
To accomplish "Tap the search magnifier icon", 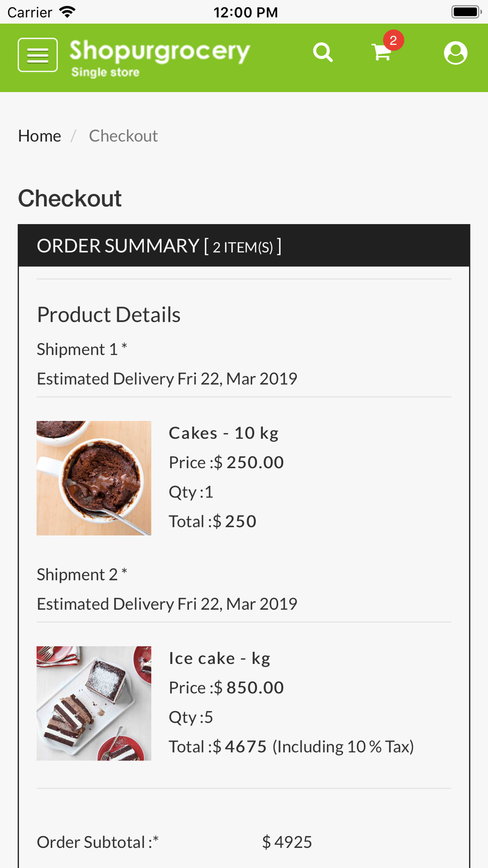I will (x=323, y=52).
